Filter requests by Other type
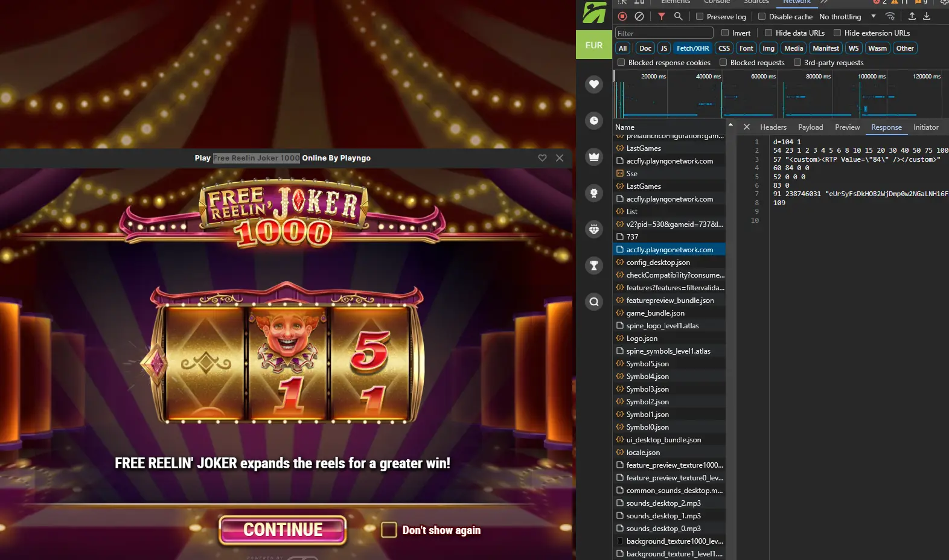 coord(904,48)
